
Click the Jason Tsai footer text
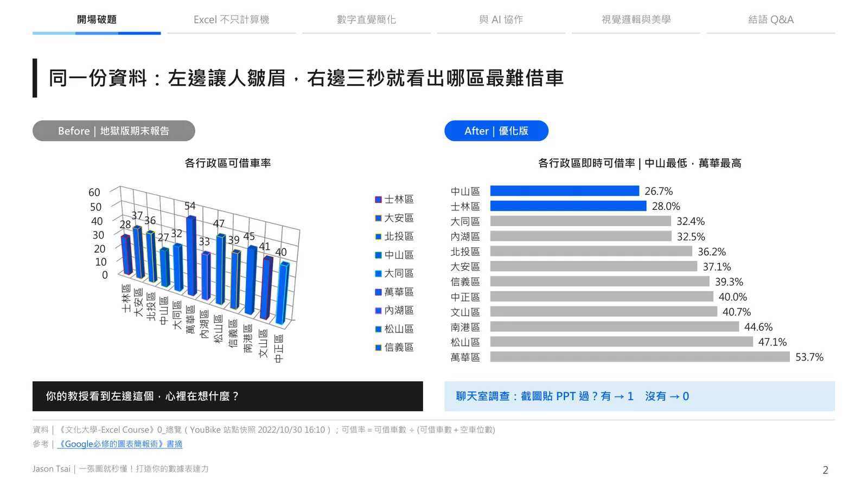(x=120, y=469)
